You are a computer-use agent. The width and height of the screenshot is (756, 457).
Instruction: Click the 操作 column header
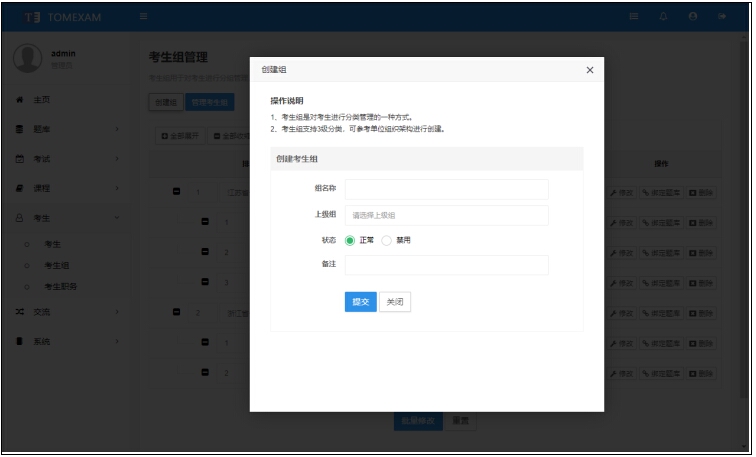(661, 164)
